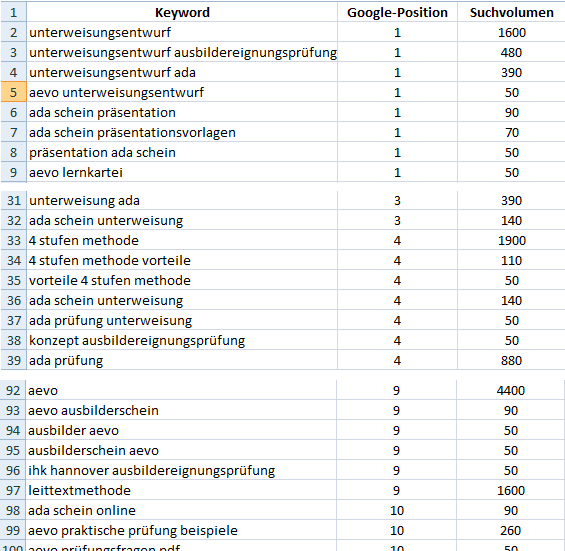Select the Keyword column header cell
The image size is (565, 551).
pyautogui.click(x=182, y=13)
